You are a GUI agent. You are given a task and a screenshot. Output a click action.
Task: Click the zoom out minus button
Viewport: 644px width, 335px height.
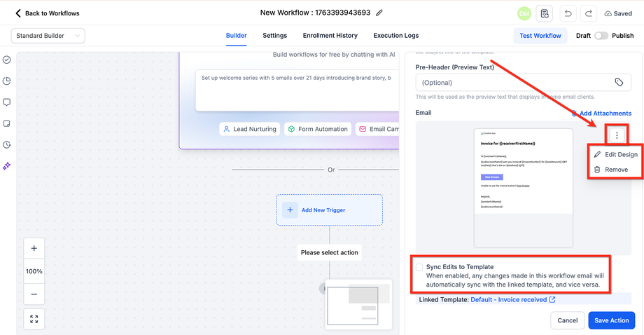pyautogui.click(x=34, y=294)
